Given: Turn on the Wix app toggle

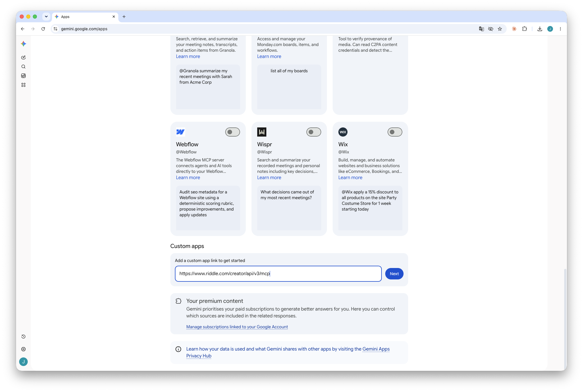Looking at the screenshot, I should [395, 132].
